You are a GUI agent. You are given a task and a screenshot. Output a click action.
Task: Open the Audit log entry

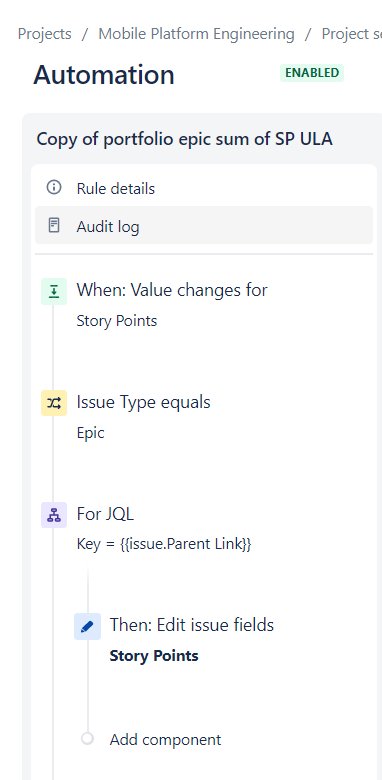coord(204,226)
